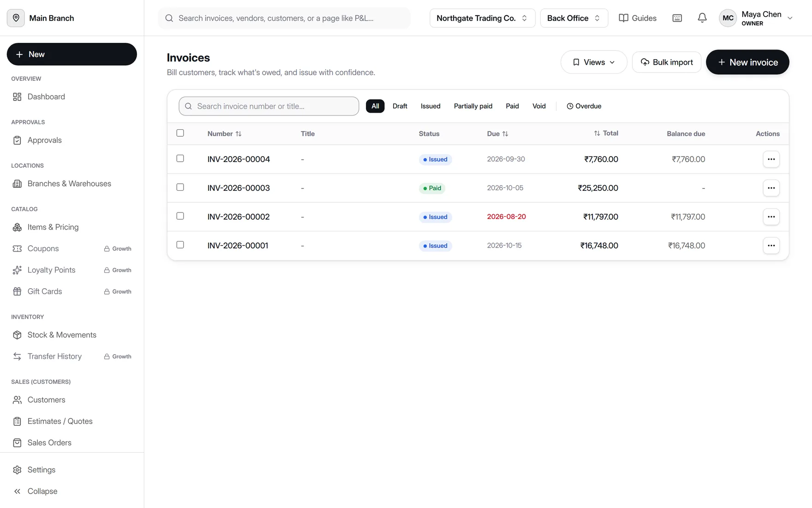Viewport: 812px width, 508px height.
Task: Open actions menu for INV-2026-00004
Action: pyautogui.click(x=771, y=159)
